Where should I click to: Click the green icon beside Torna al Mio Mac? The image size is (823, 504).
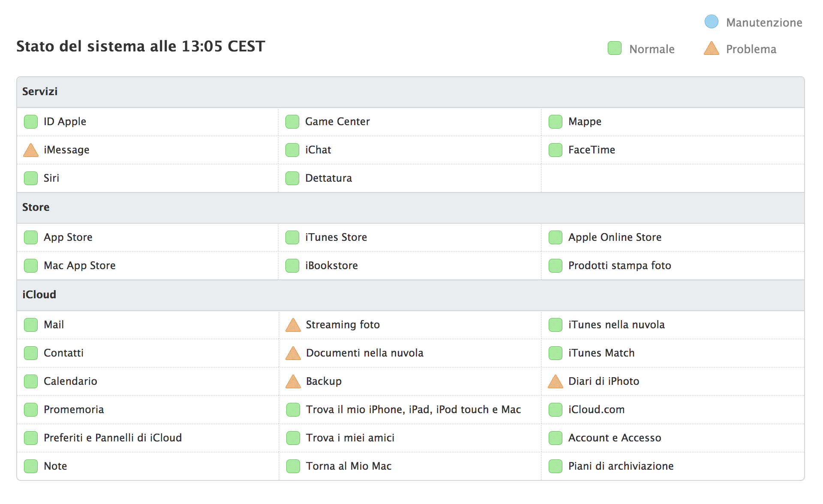pyautogui.click(x=293, y=466)
